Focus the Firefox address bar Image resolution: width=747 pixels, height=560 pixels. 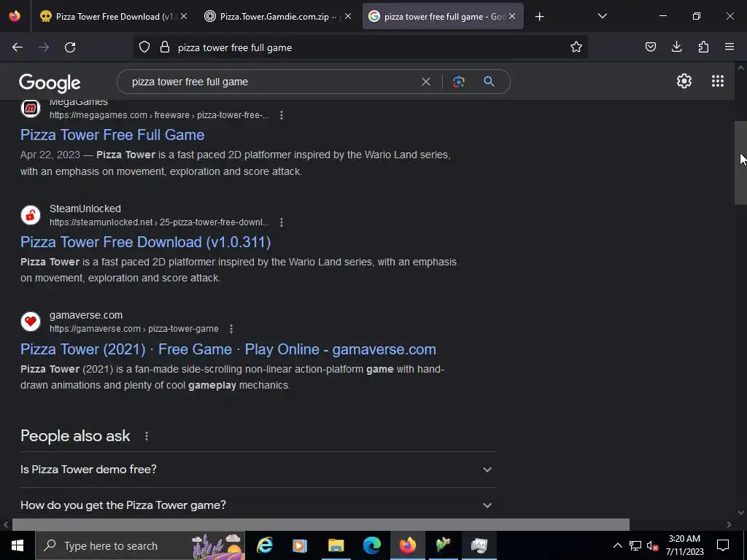click(x=360, y=47)
